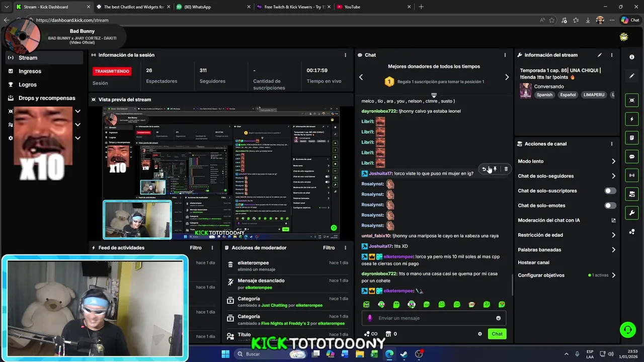Click the Enviar un mensaje input field
Screen dimensions: 644x362
433,318
